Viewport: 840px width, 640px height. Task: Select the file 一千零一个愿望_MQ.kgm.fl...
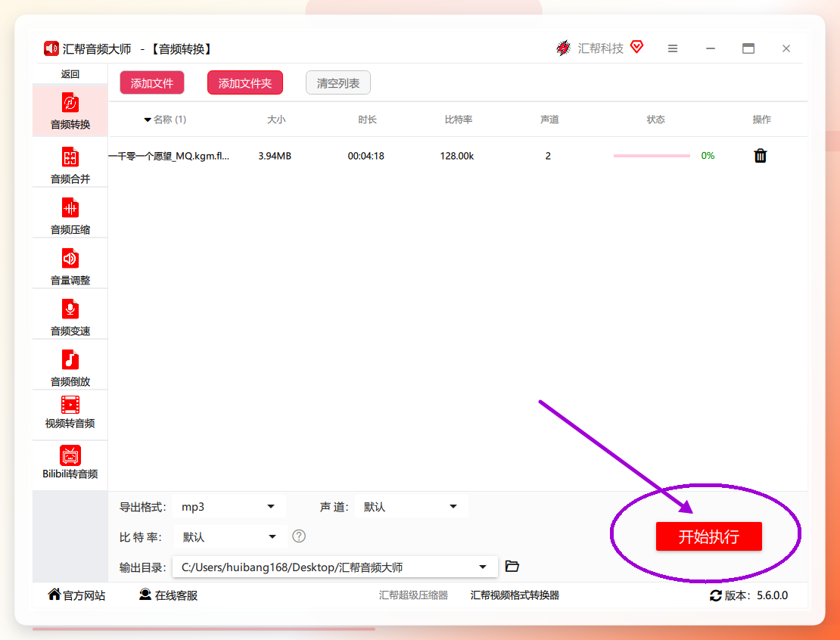169,156
